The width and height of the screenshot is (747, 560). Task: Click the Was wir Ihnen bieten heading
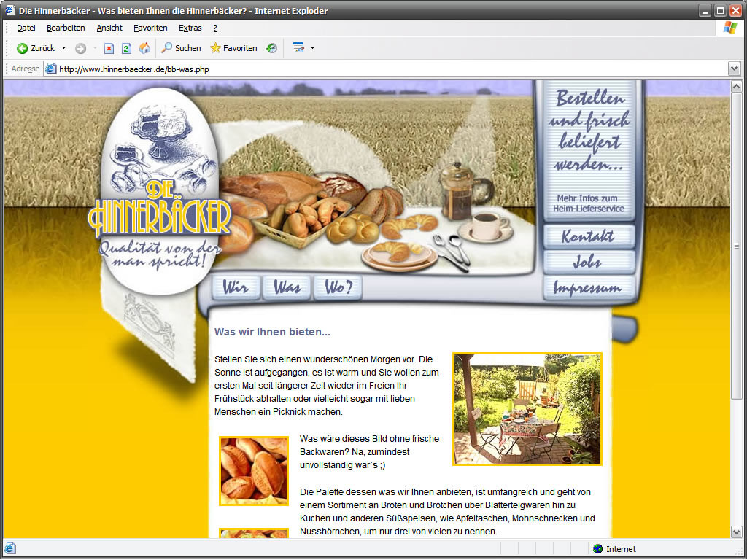[x=272, y=332]
